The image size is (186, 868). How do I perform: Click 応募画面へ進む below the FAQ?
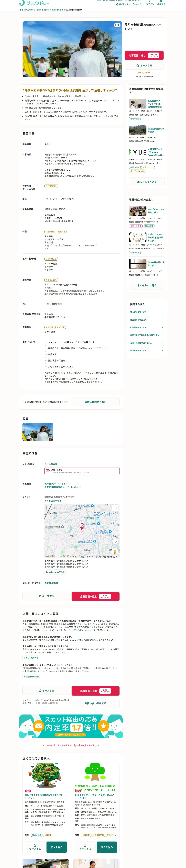tap(95, 691)
